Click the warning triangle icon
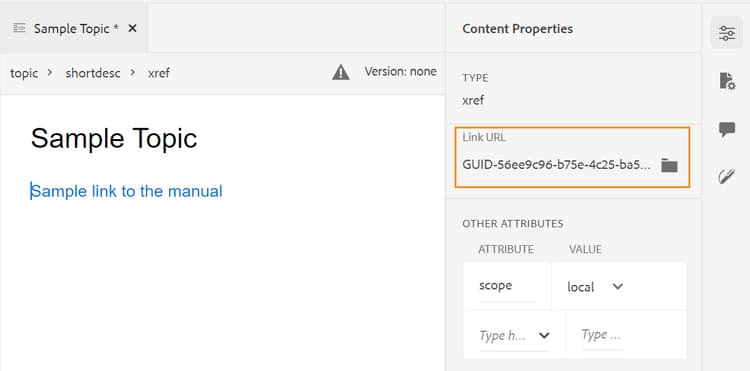This screenshot has height=371, width=750. 341,73
